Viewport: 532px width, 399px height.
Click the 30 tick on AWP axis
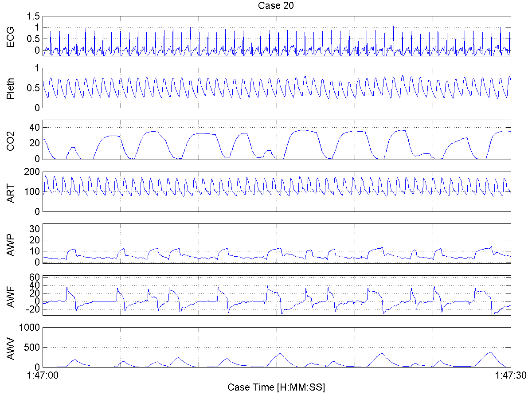click(35, 228)
